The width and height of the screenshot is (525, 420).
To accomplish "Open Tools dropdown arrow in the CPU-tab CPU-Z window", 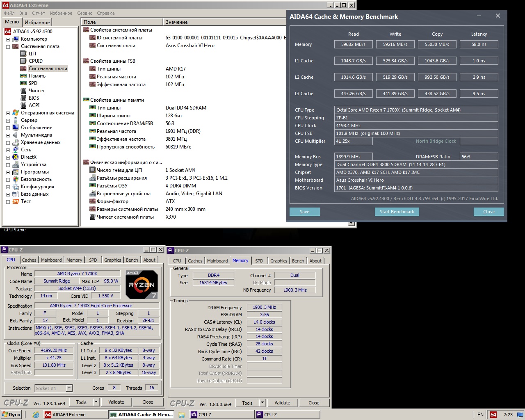I will pos(96,402).
